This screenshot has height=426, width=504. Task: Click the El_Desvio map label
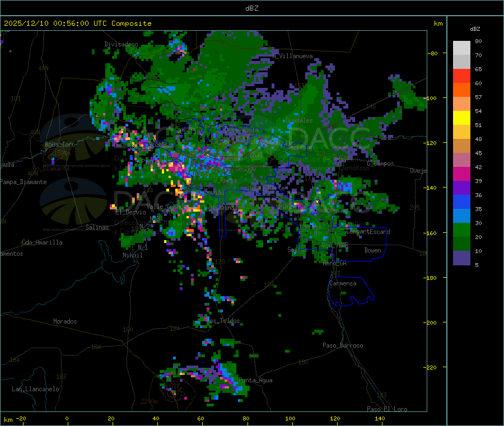pyautogui.click(x=131, y=212)
